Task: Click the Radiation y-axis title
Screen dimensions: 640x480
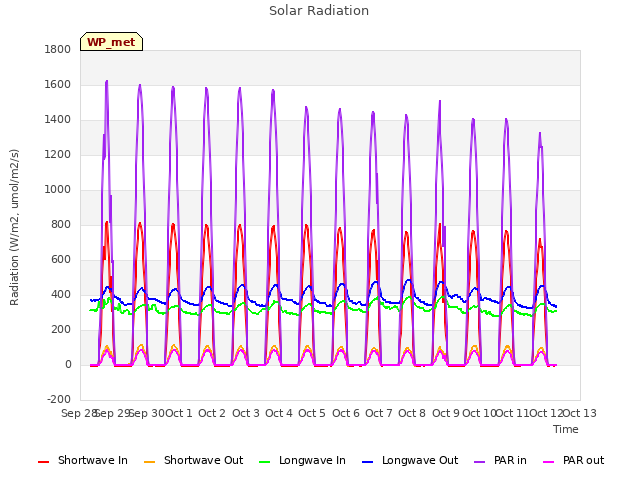Action: point(14,227)
